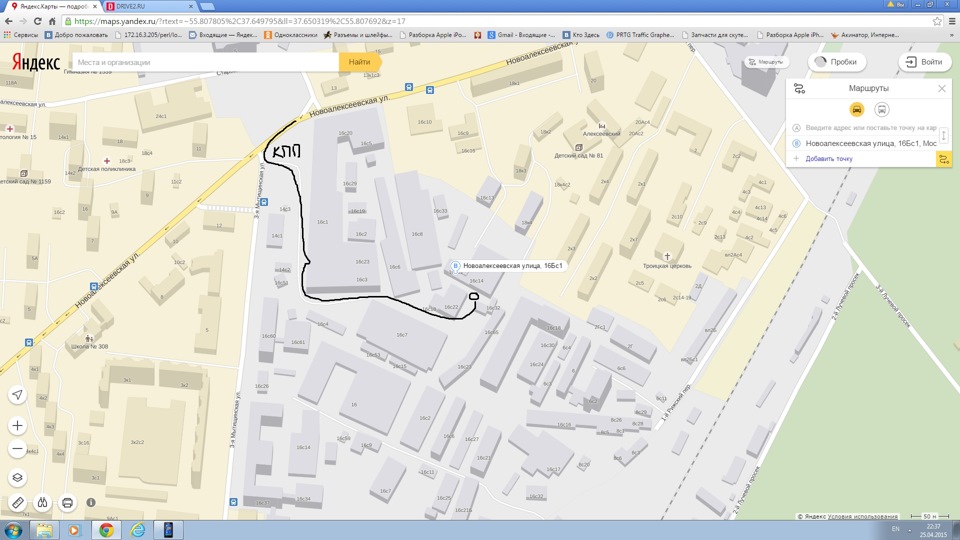Viewport: 960px width, 540px height.
Task: Open the Добро пожаловать bookmark
Action: (77, 35)
